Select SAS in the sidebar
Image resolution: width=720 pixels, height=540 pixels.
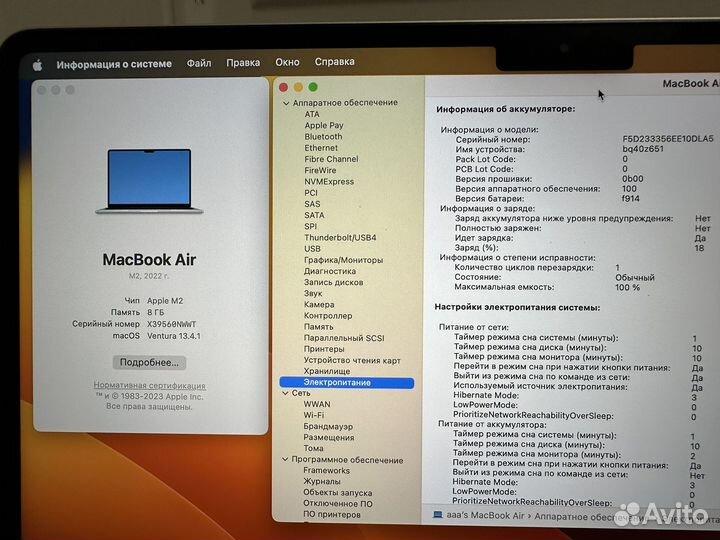[312, 204]
